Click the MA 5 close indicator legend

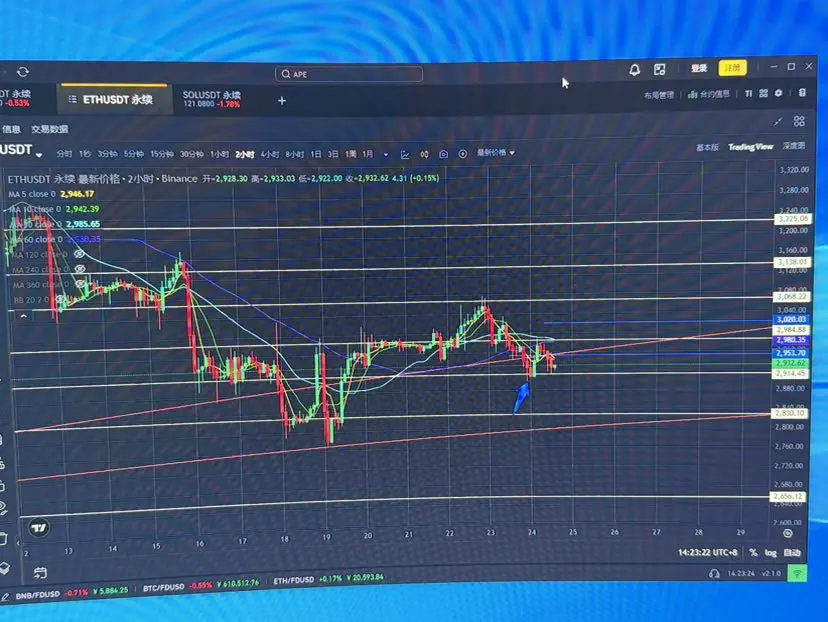pyautogui.click(x=51, y=194)
